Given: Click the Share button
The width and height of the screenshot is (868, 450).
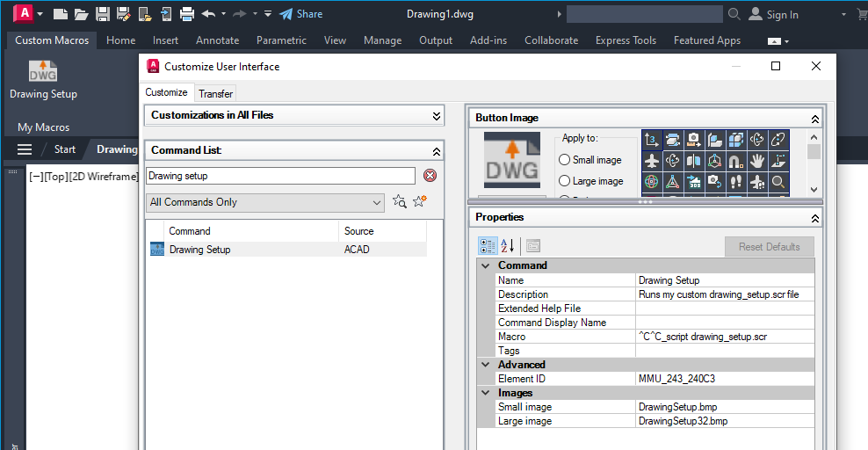Looking at the screenshot, I should pos(300,14).
